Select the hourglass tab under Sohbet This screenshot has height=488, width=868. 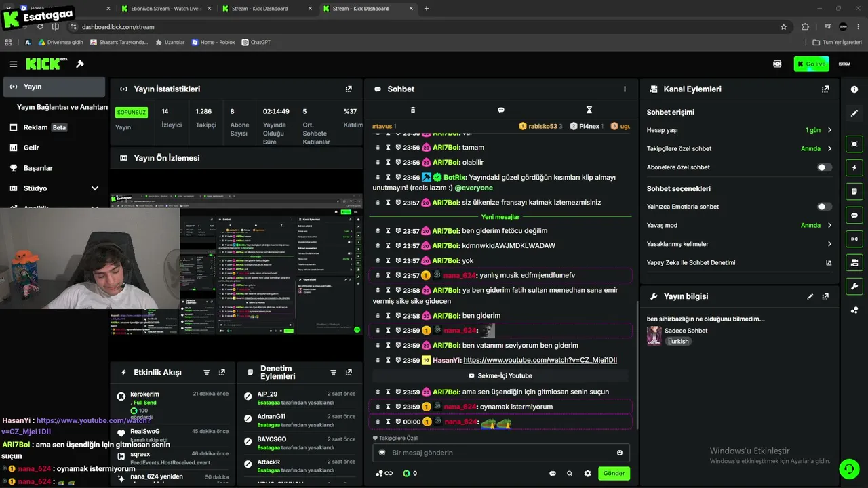click(589, 110)
